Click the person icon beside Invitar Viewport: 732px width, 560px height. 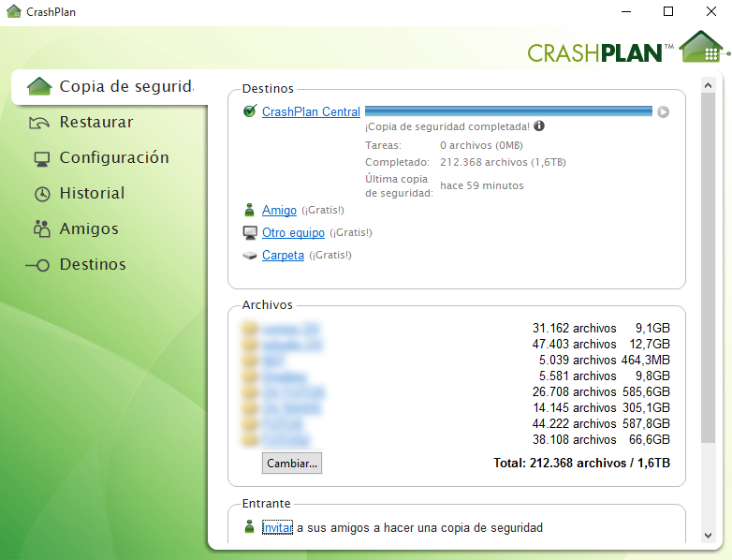[249, 527]
